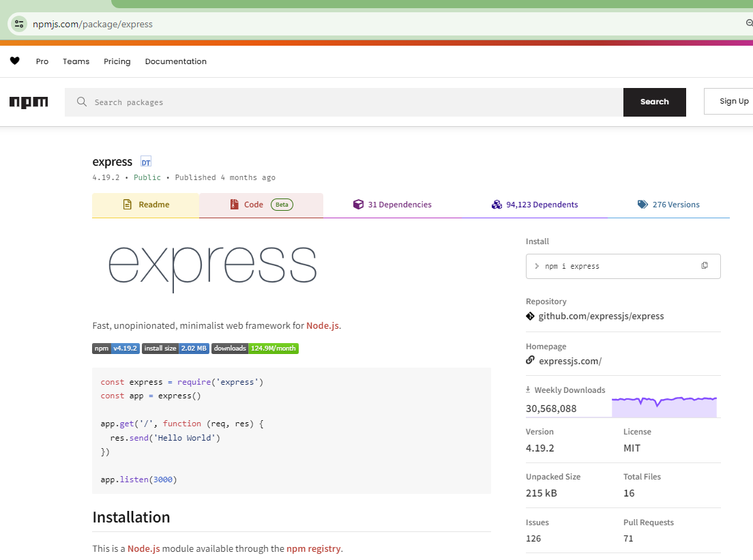Open the npm logo home link
The width and height of the screenshot is (753, 560).
point(29,102)
